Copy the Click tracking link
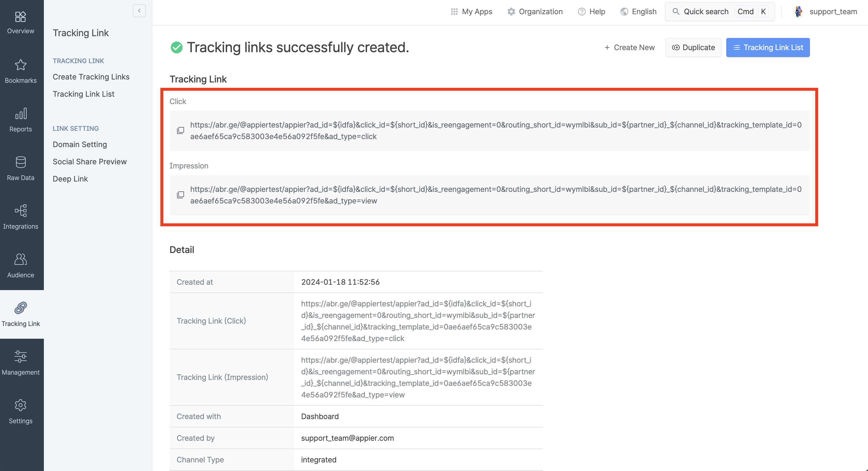 [181, 131]
